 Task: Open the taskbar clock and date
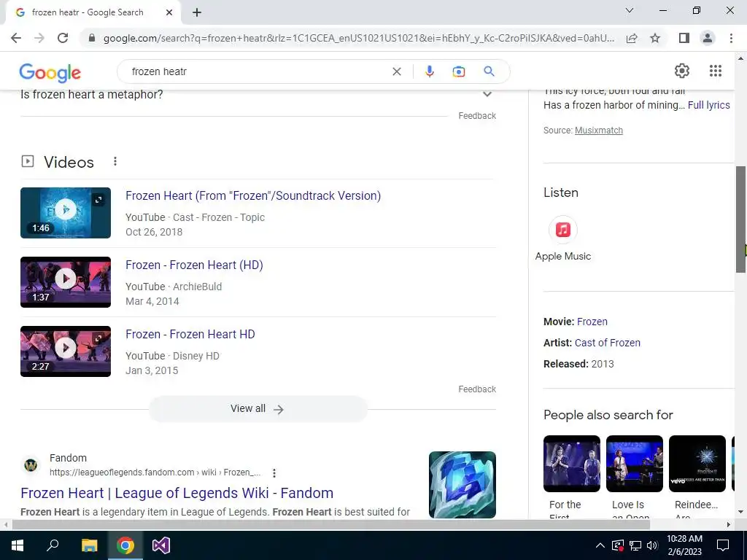[684, 545]
